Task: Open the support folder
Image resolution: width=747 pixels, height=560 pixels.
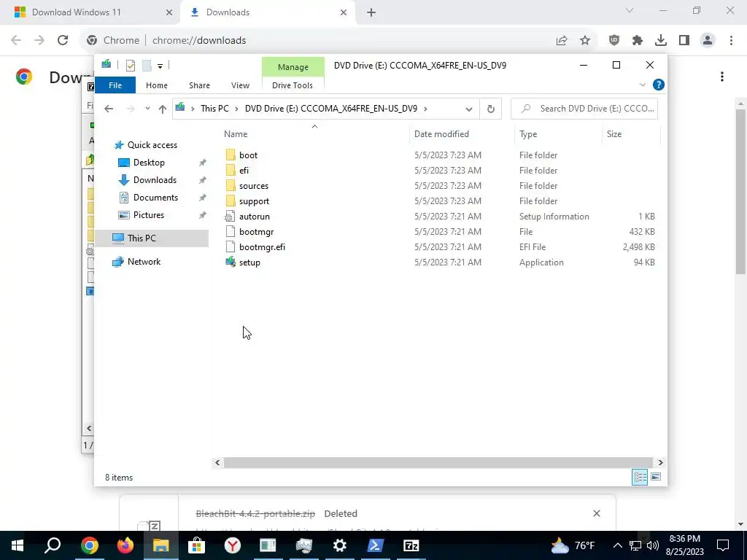Action: (x=254, y=201)
